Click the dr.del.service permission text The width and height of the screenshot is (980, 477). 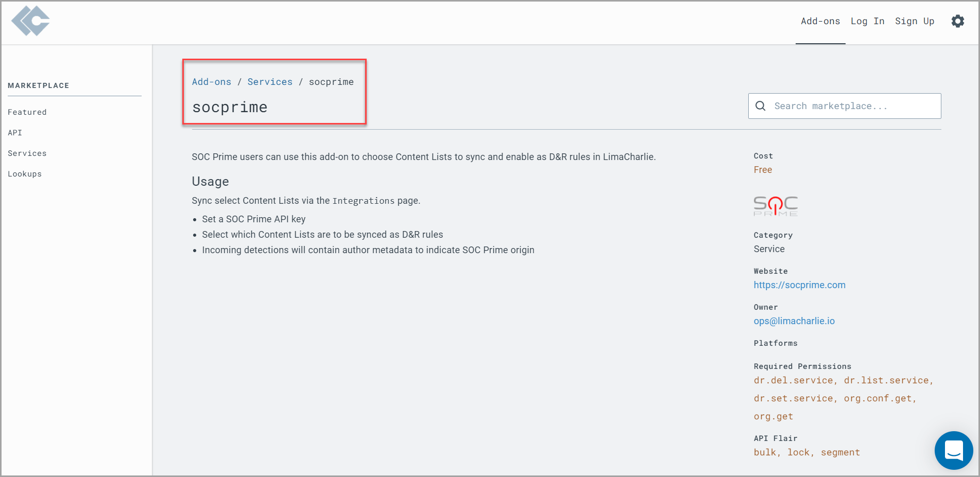pyautogui.click(x=793, y=380)
